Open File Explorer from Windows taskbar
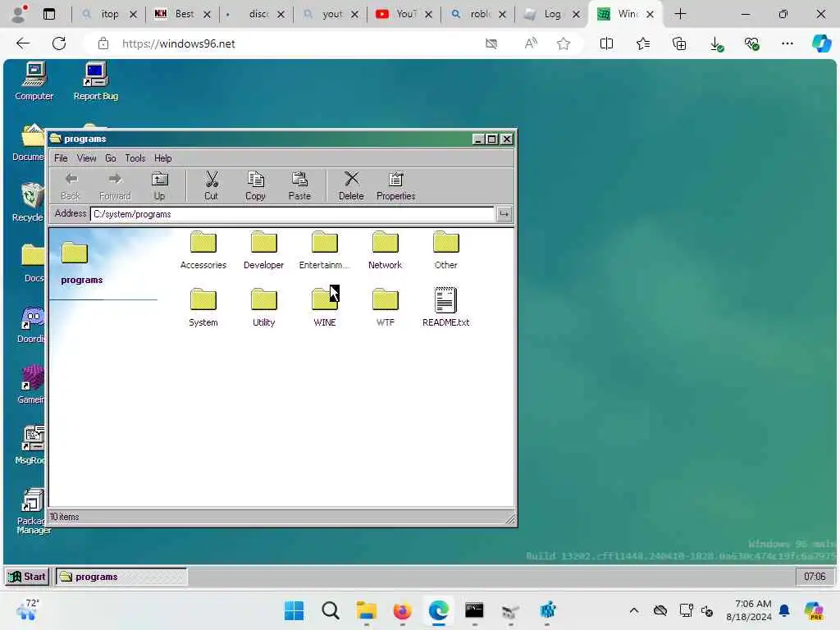Viewport: 840px width, 630px height. tap(367, 610)
